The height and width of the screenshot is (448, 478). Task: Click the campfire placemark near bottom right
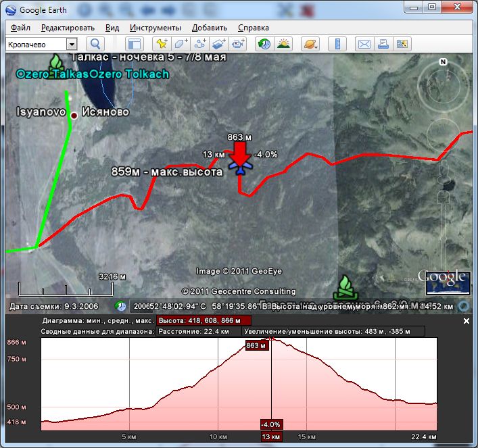pos(345,288)
